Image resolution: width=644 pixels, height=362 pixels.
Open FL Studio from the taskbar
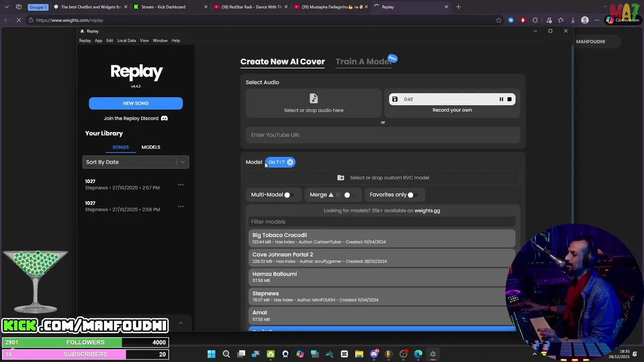[388, 354]
